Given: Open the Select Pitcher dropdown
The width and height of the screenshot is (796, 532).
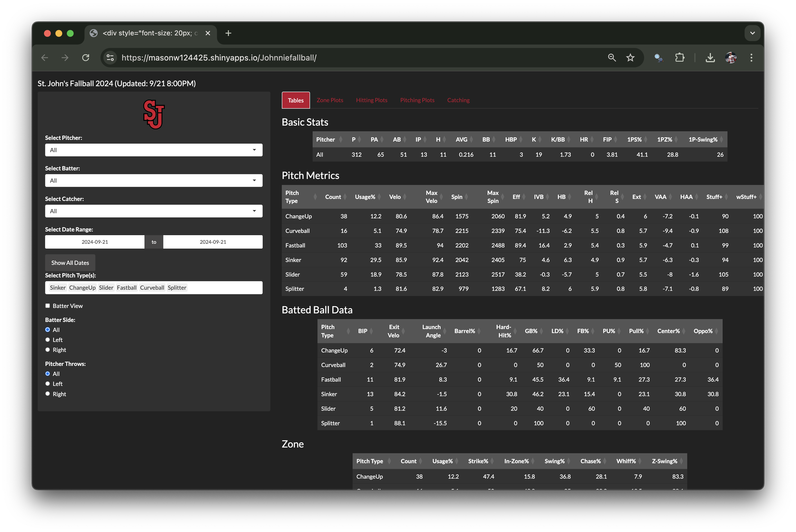Looking at the screenshot, I should (154, 150).
